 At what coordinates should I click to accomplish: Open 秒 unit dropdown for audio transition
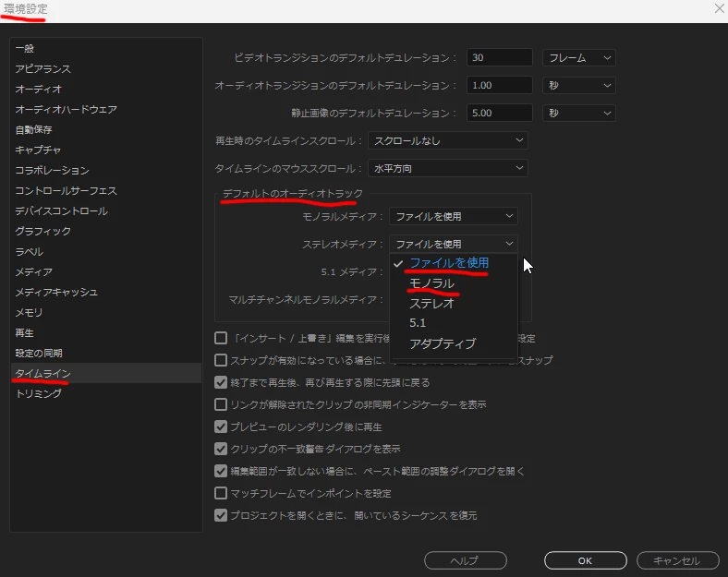point(579,85)
